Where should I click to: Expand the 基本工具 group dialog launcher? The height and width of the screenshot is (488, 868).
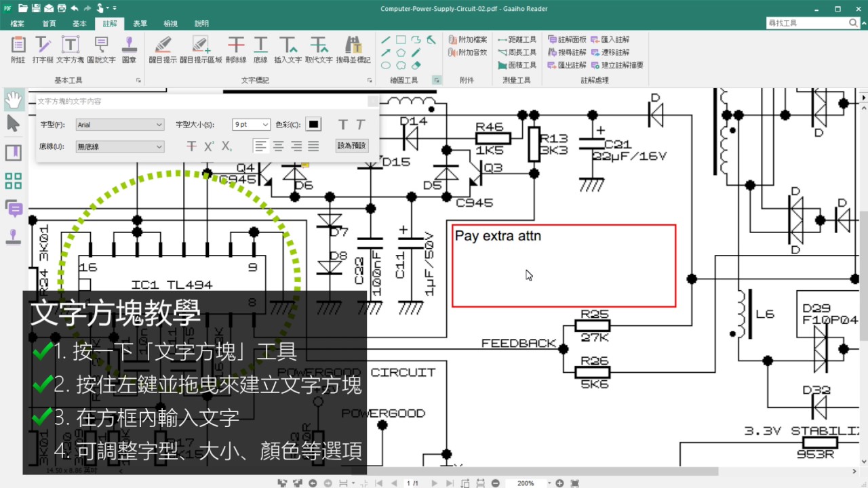click(x=138, y=80)
